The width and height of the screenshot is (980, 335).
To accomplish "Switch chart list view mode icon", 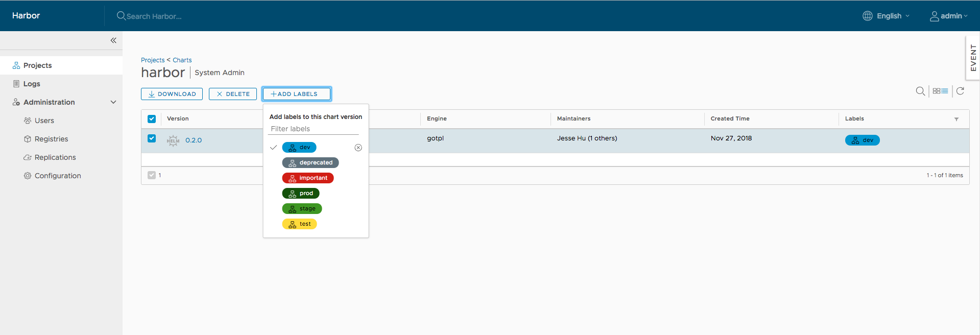I will click(940, 91).
